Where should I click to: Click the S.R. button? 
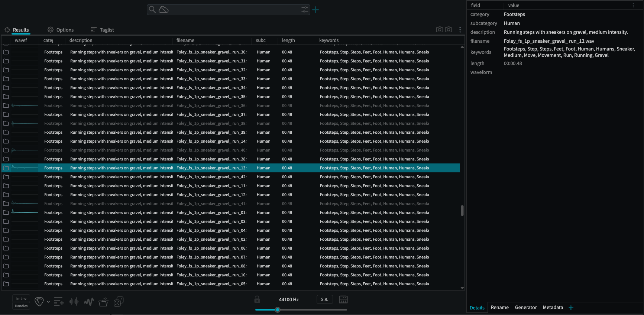pos(324,299)
